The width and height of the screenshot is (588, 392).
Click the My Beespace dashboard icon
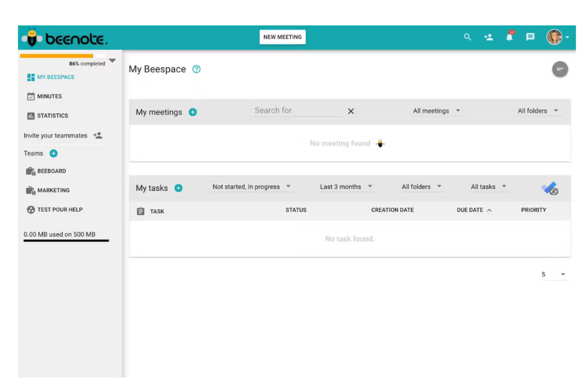[x=31, y=77]
